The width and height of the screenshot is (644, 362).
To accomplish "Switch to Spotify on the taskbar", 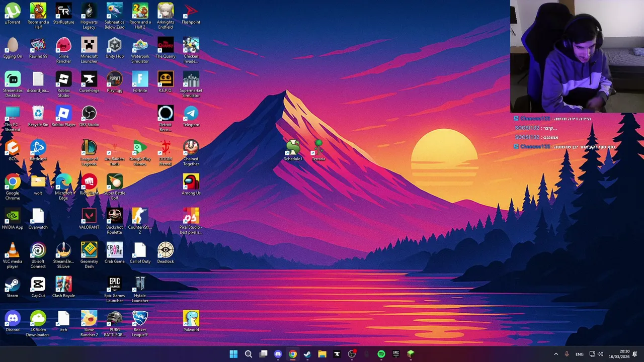I will click(381, 354).
